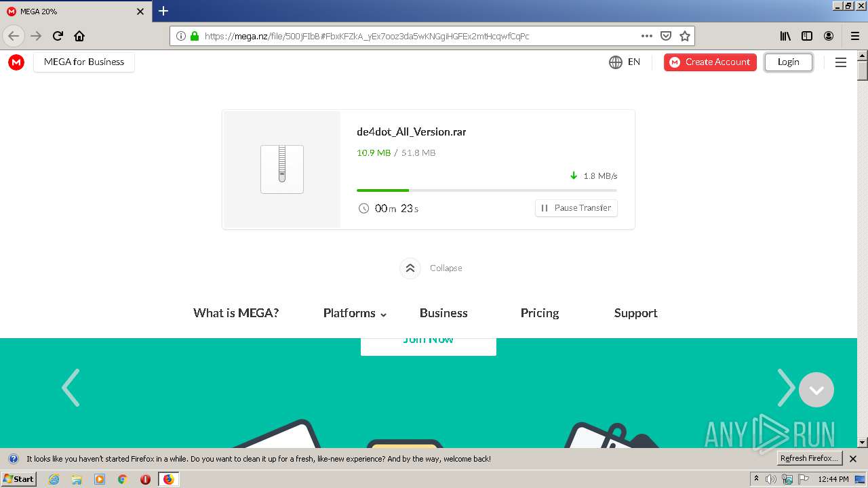The image size is (868, 488).
Task: Launch Chrome from taskbar
Action: click(x=123, y=479)
